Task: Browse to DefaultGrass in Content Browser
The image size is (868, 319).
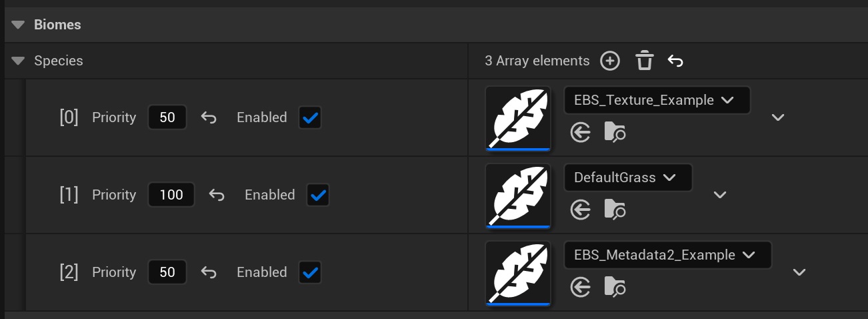Action: [x=615, y=210]
